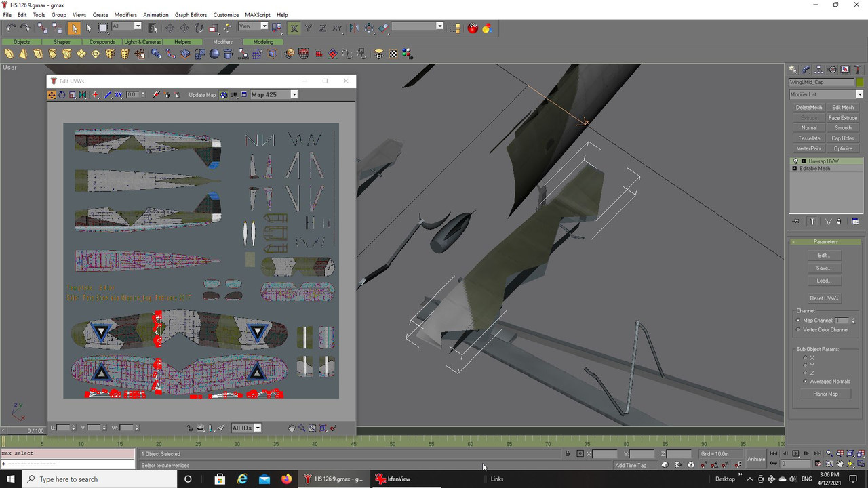The height and width of the screenshot is (488, 868).
Task: Open the Hierarchy command panel tab
Action: tap(819, 70)
